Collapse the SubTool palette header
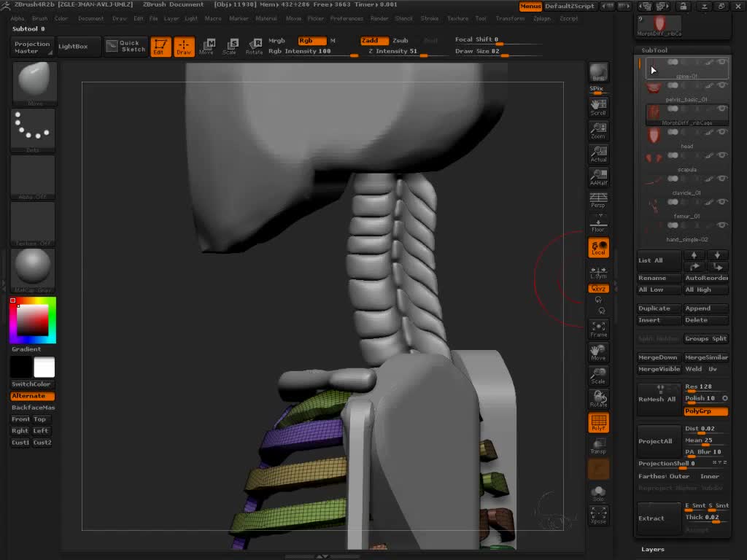 [654, 50]
